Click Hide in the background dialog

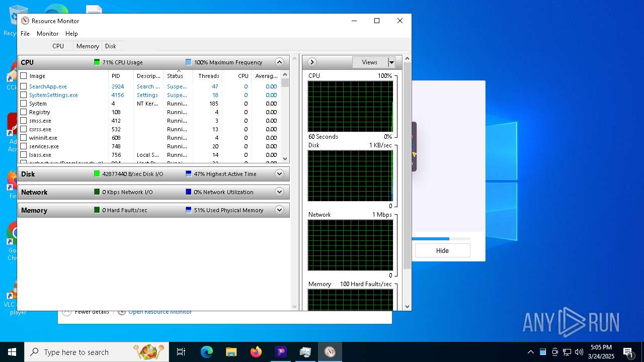[x=442, y=250]
